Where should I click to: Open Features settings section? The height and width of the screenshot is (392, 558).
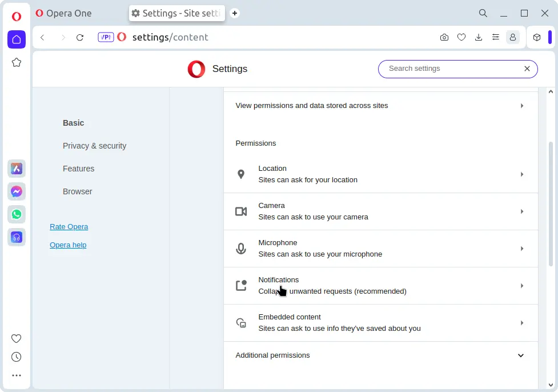point(78,169)
